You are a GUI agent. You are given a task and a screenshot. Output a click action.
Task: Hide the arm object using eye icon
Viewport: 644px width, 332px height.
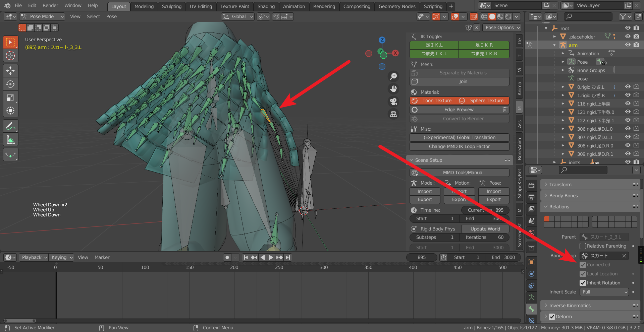pos(628,45)
